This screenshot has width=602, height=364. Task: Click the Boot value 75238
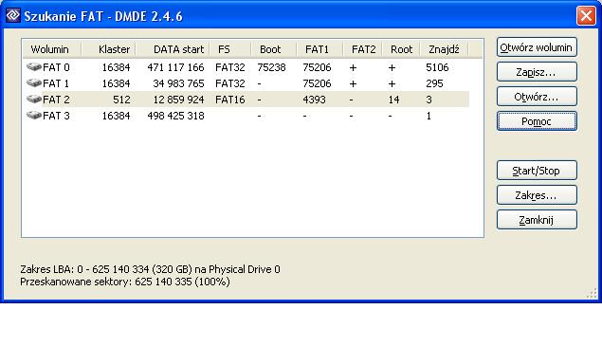(271, 67)
